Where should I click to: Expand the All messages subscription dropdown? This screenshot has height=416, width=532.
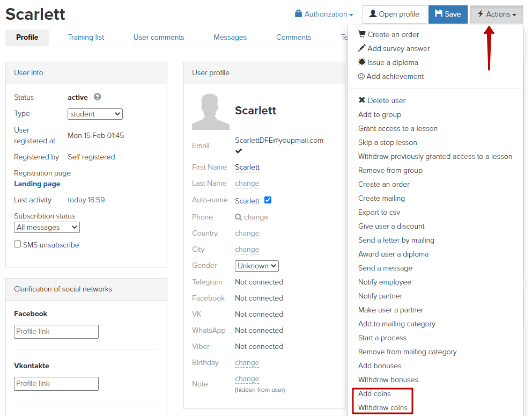pyautogui.click(x=47, y=227)
